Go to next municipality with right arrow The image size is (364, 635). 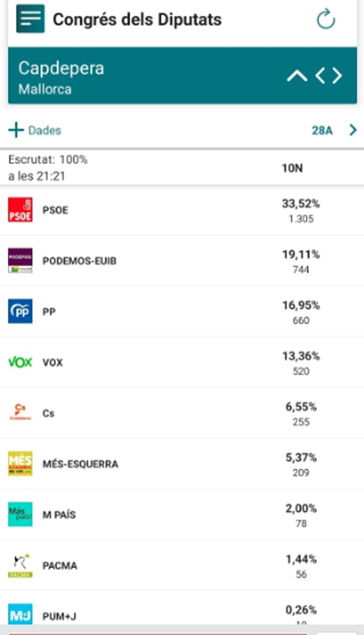tap(337, 76)
